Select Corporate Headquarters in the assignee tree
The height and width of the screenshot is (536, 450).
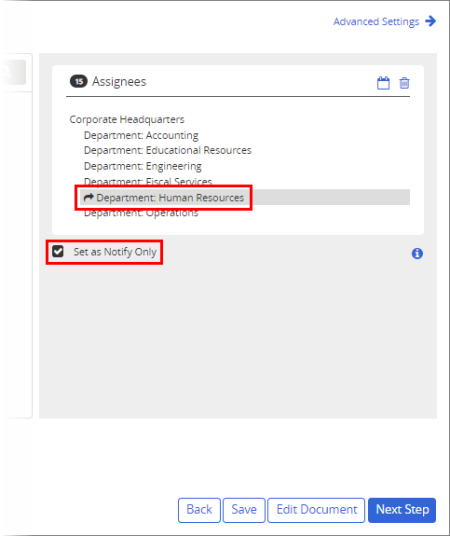pos(127,119)
